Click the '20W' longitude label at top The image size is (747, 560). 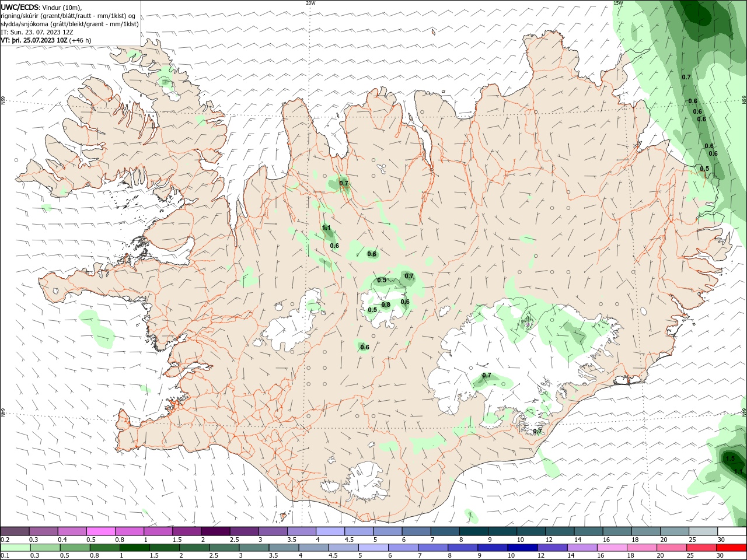(310, 3)
